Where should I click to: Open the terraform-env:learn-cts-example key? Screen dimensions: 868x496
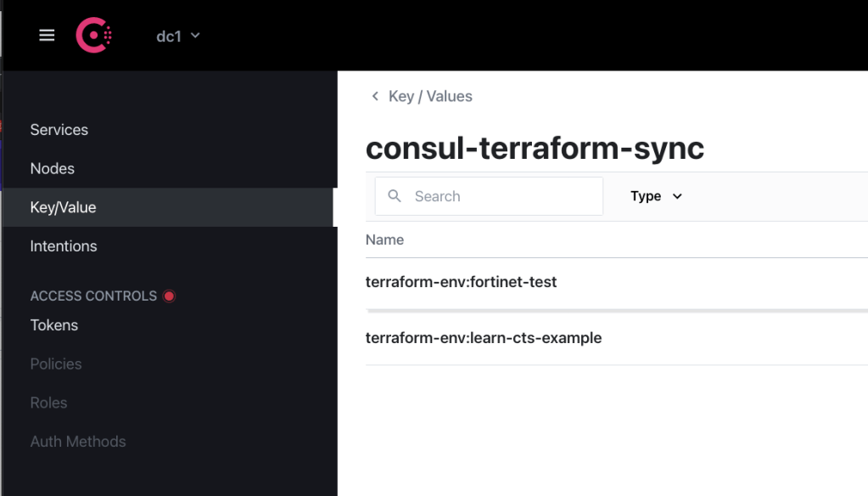(x=483, y=338)
